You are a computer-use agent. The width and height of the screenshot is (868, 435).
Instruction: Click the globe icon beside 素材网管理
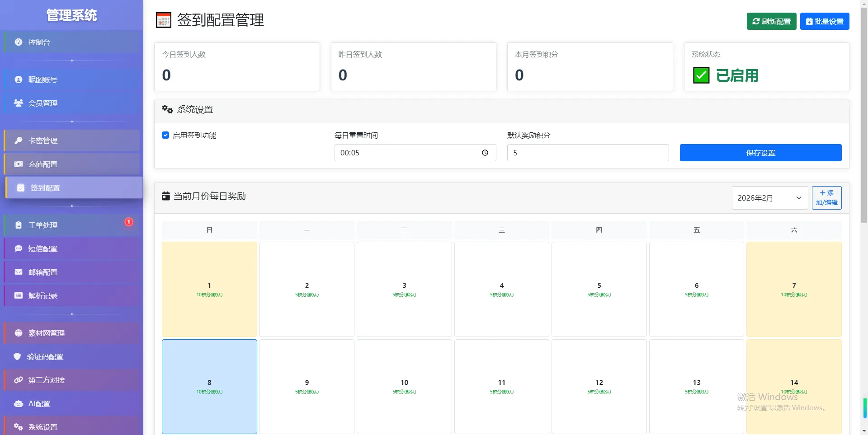coord(19,333)
